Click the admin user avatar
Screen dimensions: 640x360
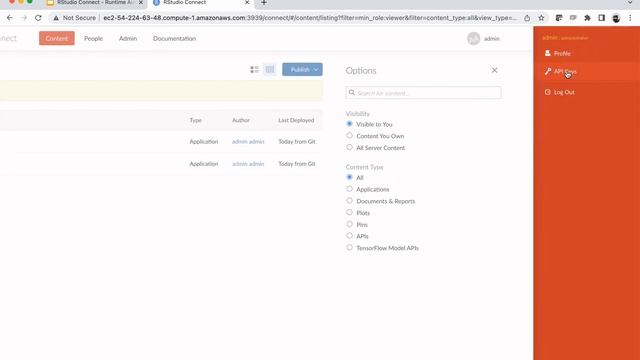coord(473,39)
